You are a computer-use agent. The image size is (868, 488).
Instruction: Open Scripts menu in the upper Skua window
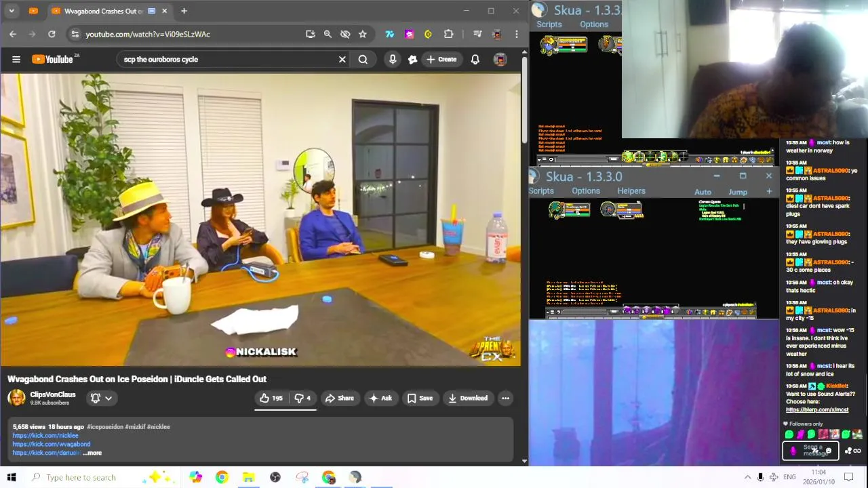(549, 24)
